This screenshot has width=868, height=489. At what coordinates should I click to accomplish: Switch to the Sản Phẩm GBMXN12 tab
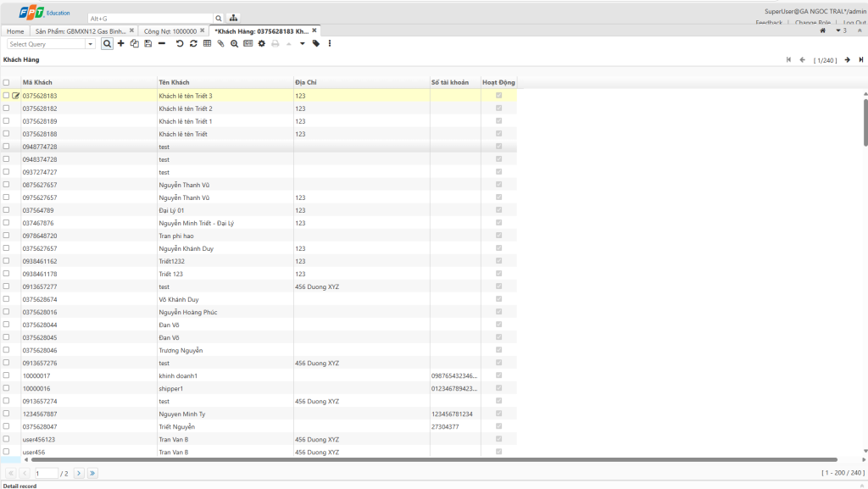coord(81,31)
